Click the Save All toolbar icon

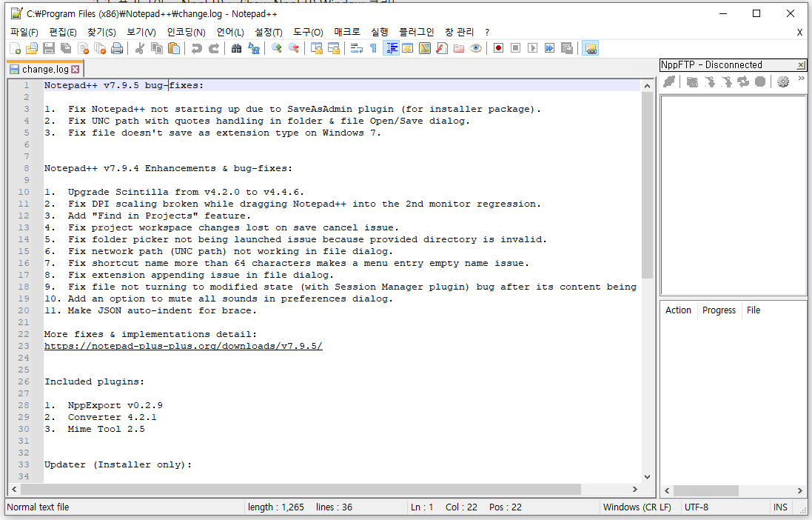(x=66, y=49)
